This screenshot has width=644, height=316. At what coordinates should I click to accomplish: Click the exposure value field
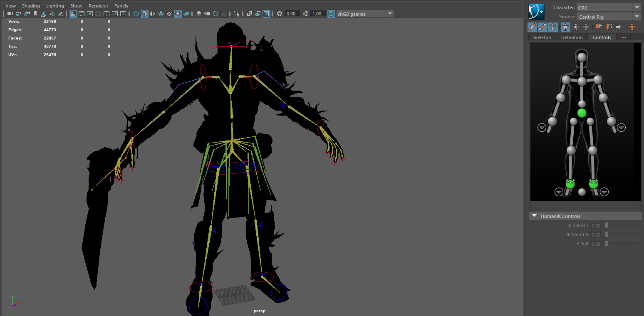(x=291, y=14)
